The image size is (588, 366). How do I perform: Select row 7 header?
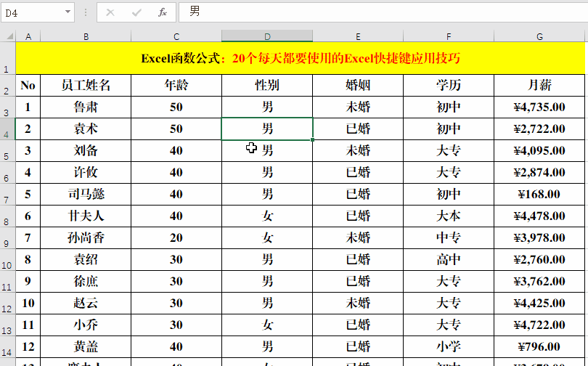7,194
